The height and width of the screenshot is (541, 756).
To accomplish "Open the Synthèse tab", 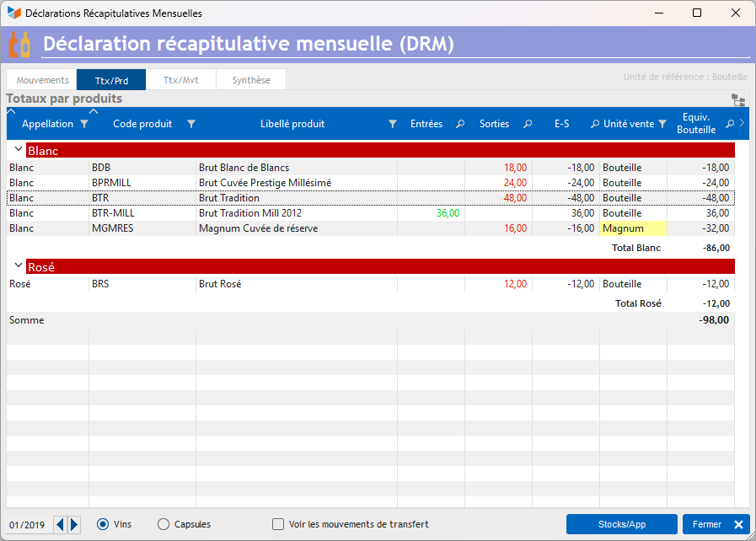I will tap(251, 80).
